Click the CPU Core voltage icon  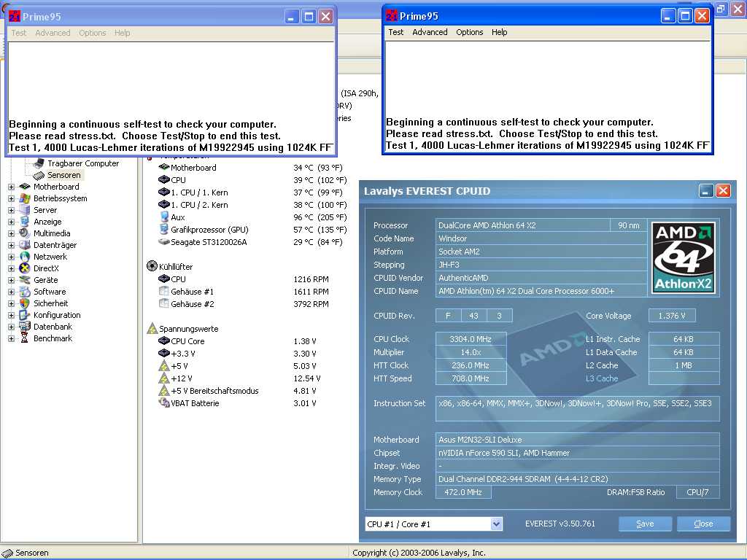point(164,341)
